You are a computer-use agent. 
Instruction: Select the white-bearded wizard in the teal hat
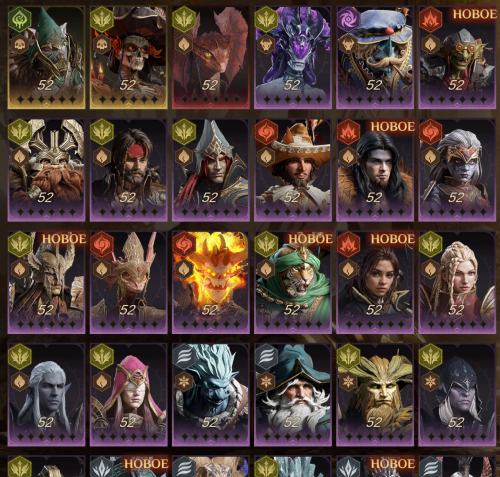(x=293, y=395)
